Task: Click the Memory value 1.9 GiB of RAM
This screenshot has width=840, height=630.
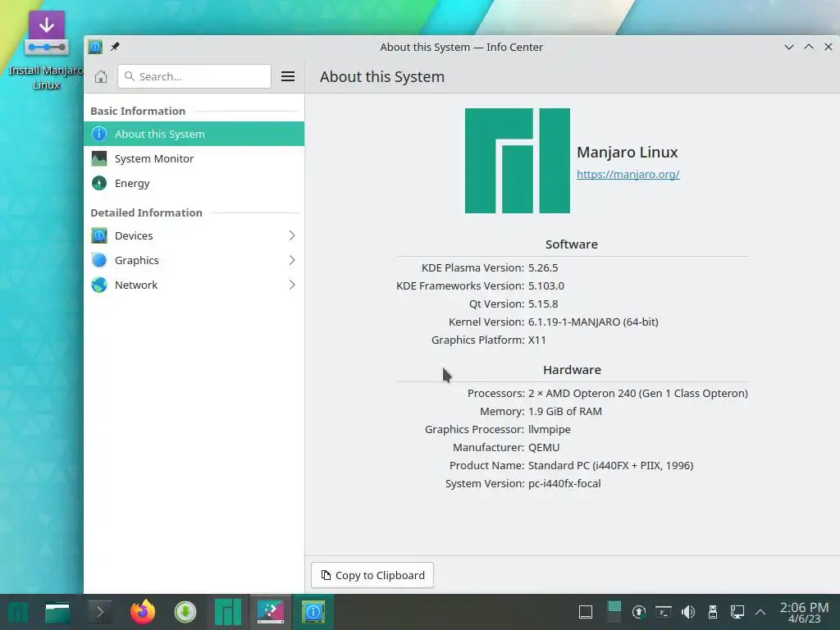Action: tap(564, 412)
